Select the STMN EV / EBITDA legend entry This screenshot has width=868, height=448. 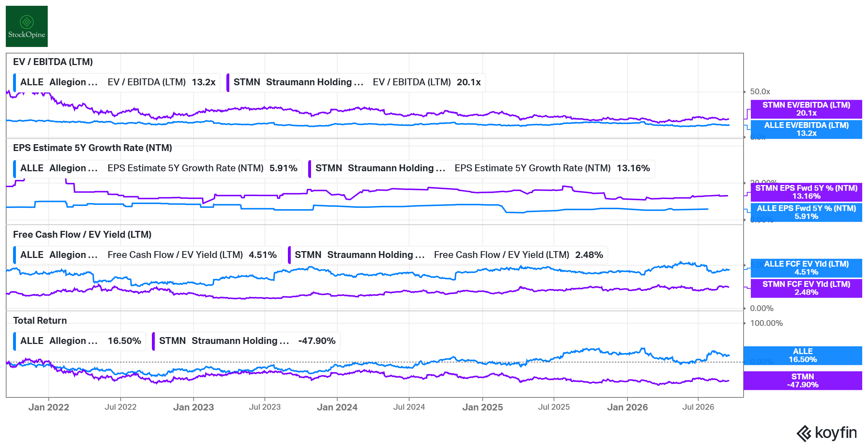click(x=356, y=82)
